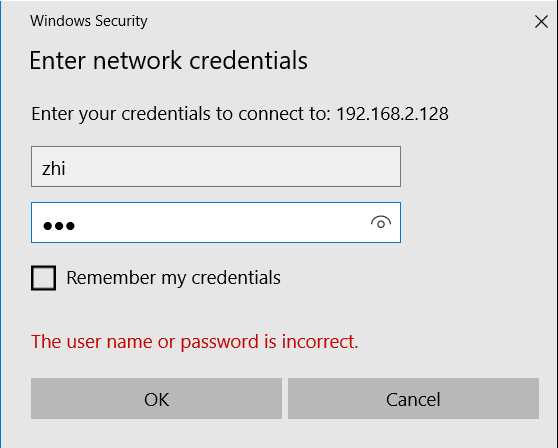Viewport: 558px width, 448px height.
Task: Click the 192.168.2.128 address text
Action: click(392, 114)
